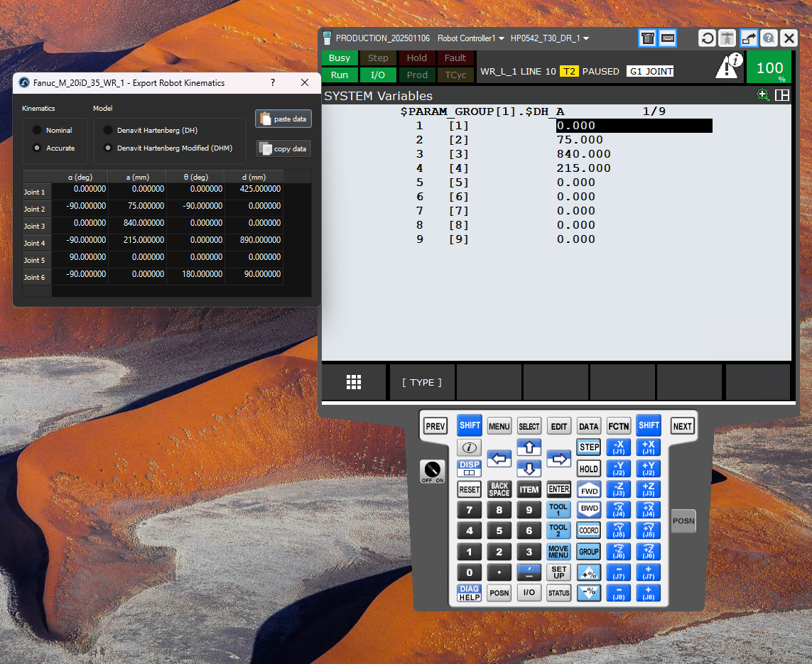Image resolution: width=812 pixels, height=664 pixels.
Task: Click the zoom magnifier icon beside SYSTEM Variables
Action: (764, 95)
